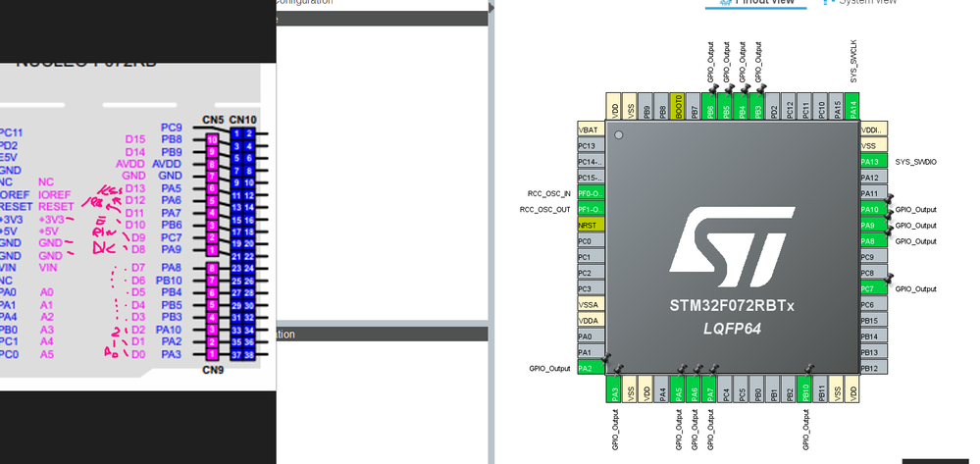Click the NRST reset pin
The width and height of the screenshot is (980, 464).
click(591, 225)
